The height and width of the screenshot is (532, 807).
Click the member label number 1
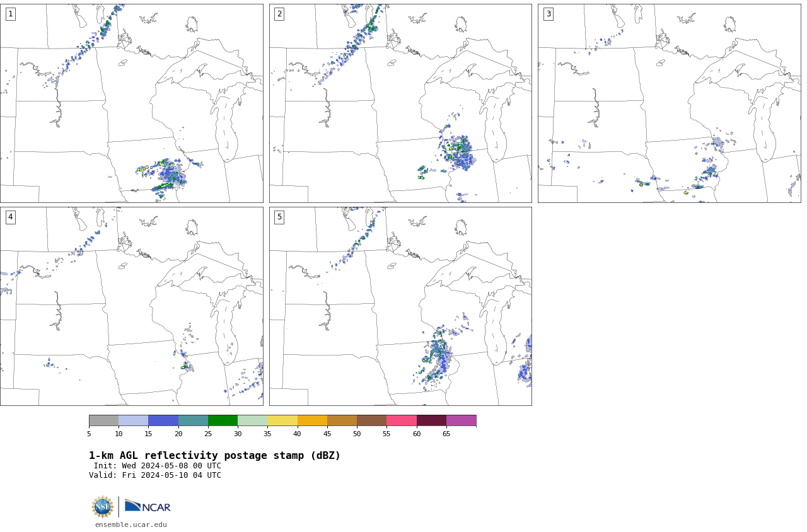click(x=10, y=14)
